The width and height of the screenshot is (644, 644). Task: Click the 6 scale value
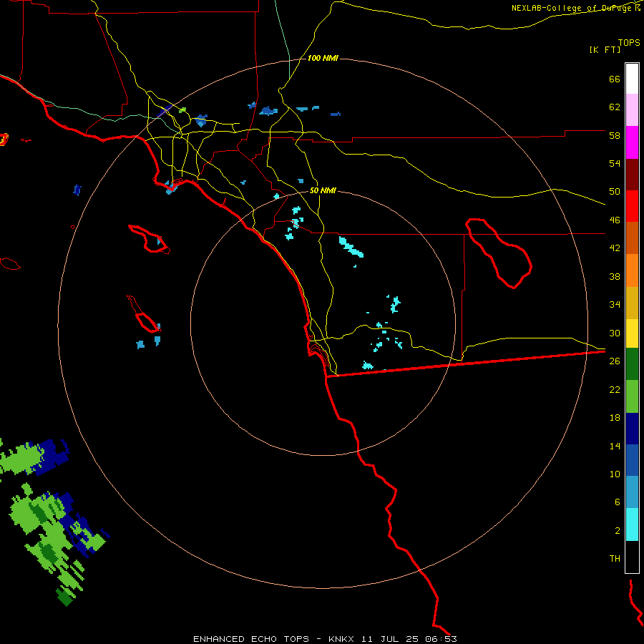[618, 502]
